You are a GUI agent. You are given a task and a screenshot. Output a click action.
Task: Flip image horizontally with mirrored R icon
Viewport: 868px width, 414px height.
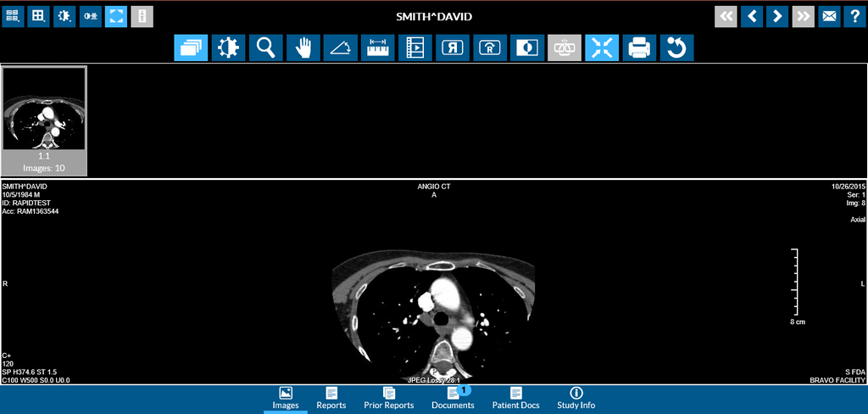(452, 48)
